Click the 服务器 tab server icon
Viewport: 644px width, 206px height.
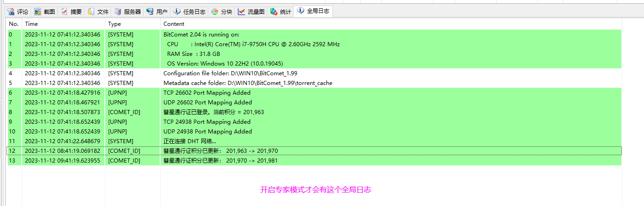[118, 12]
